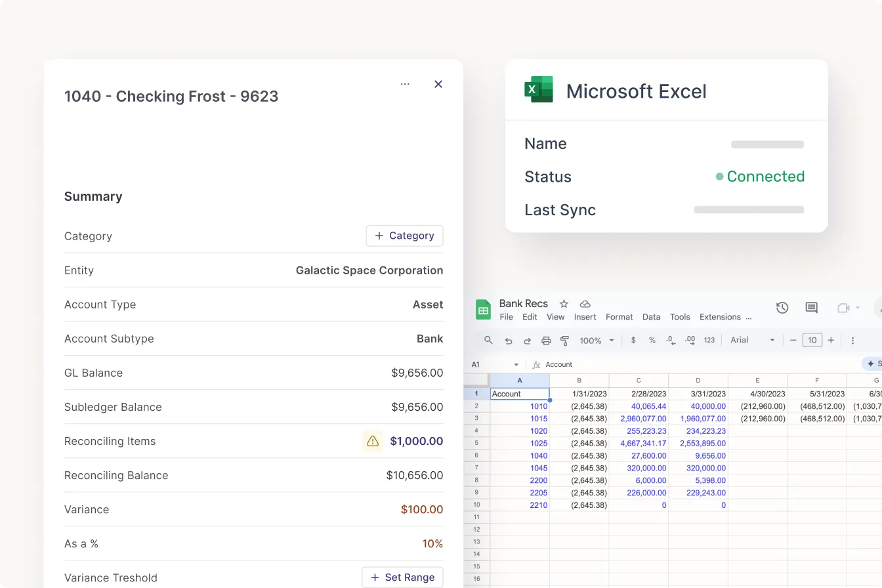
Task: Click the Undo arrow in toolbar
Action: (509, 341)
